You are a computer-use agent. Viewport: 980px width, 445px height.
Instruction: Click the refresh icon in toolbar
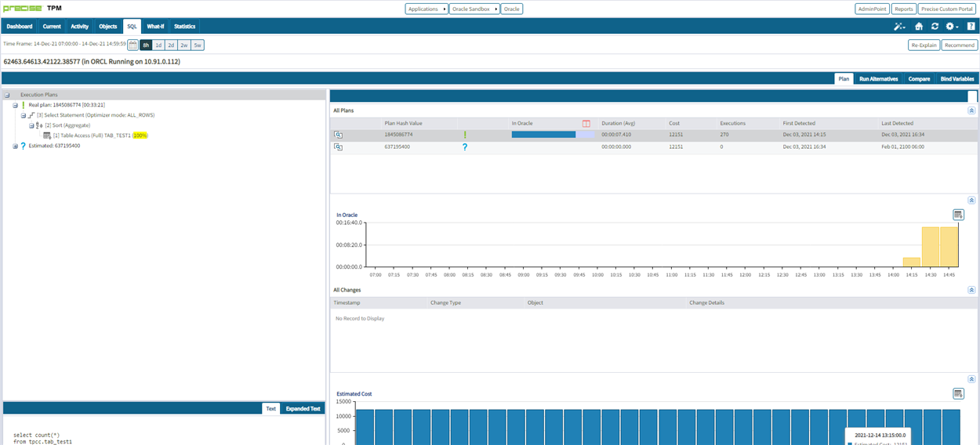[x=935, y=26]
